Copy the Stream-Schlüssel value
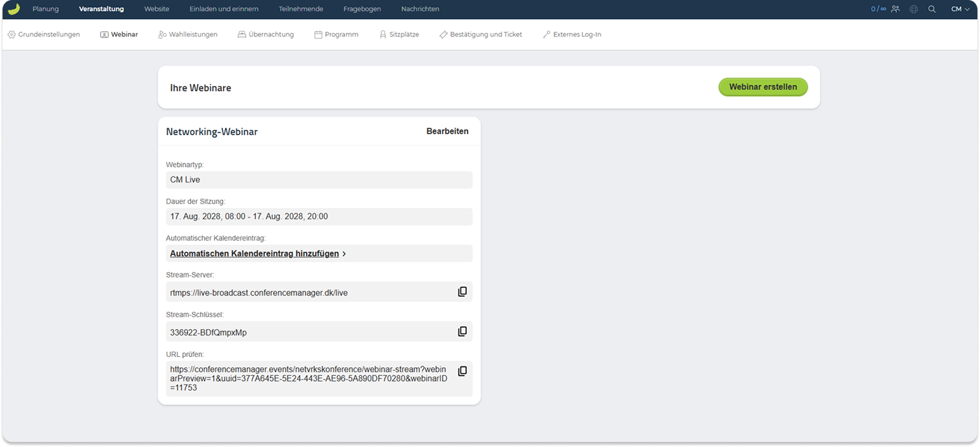Viewport: 980px width, 447px height. click(462, 331)
